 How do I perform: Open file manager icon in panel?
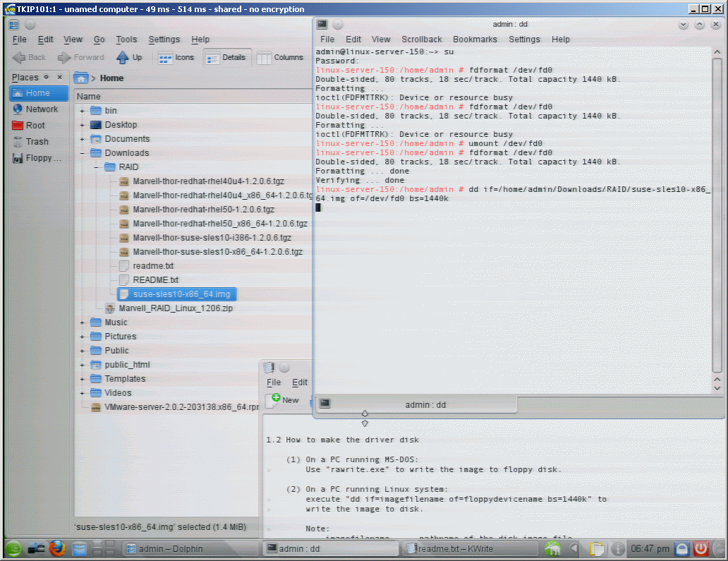(80, 549)
